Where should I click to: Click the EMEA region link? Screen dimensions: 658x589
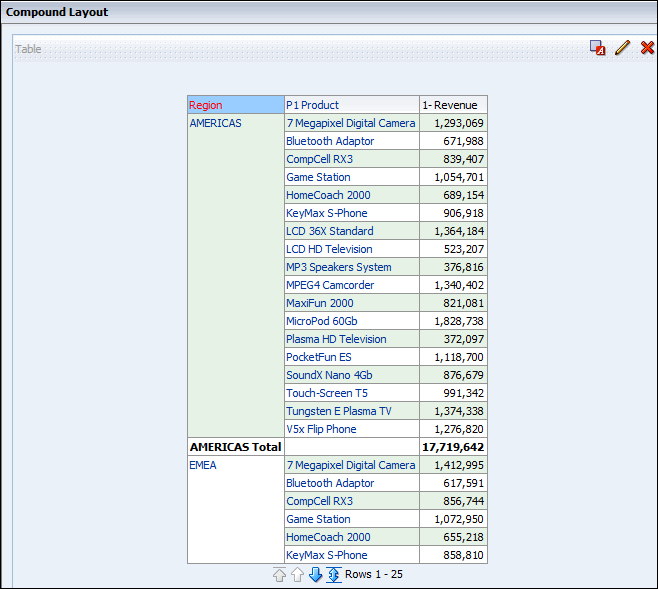203,465
